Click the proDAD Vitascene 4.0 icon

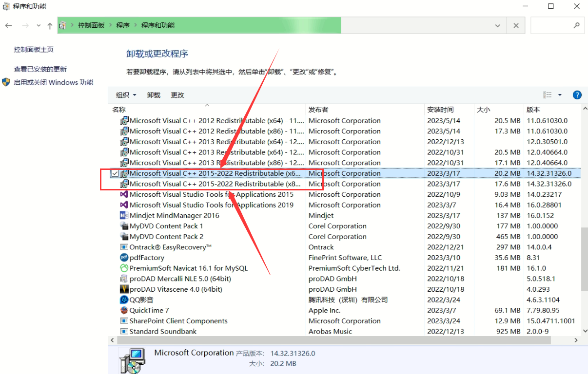[x=124, y=289]
